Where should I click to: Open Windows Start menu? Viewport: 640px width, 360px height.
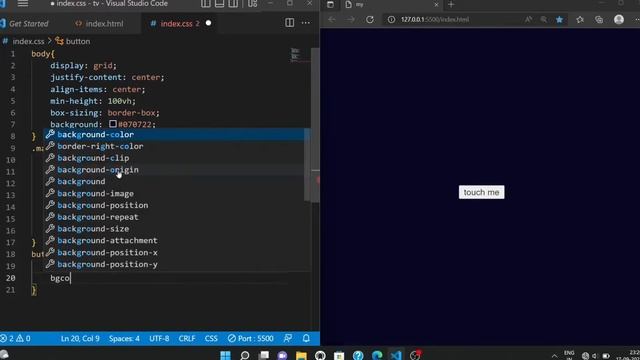click(225, 355)
